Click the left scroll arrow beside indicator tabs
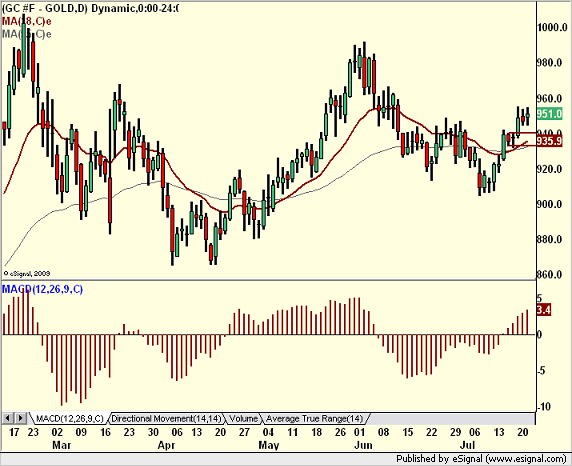Screen dimensions: 572x466 (8, 418)
